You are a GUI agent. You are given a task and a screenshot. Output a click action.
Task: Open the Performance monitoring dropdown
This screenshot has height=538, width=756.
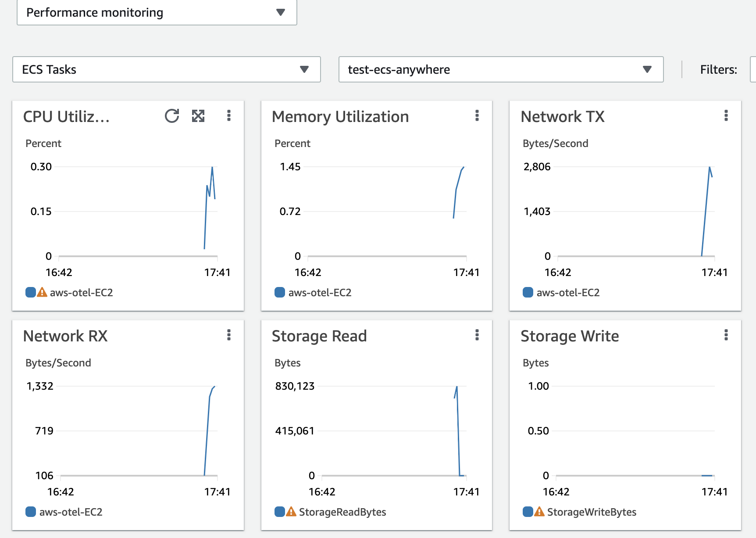(157, 13)
